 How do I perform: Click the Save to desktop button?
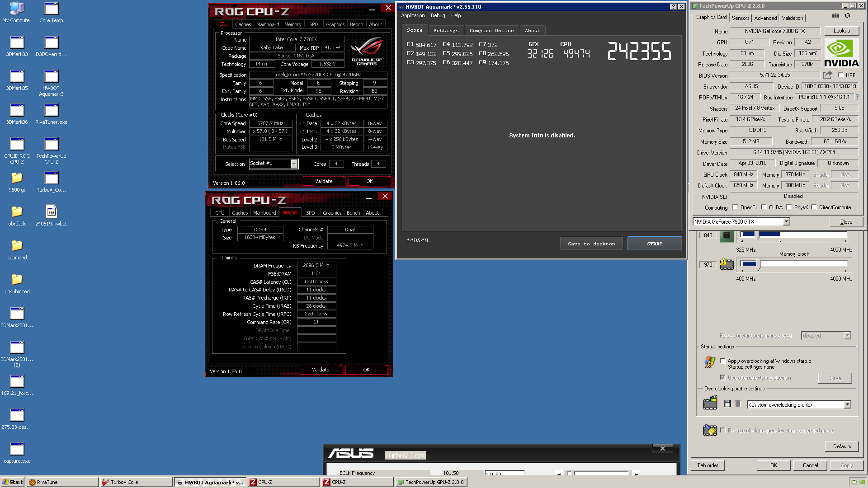(x=591, y=244)
